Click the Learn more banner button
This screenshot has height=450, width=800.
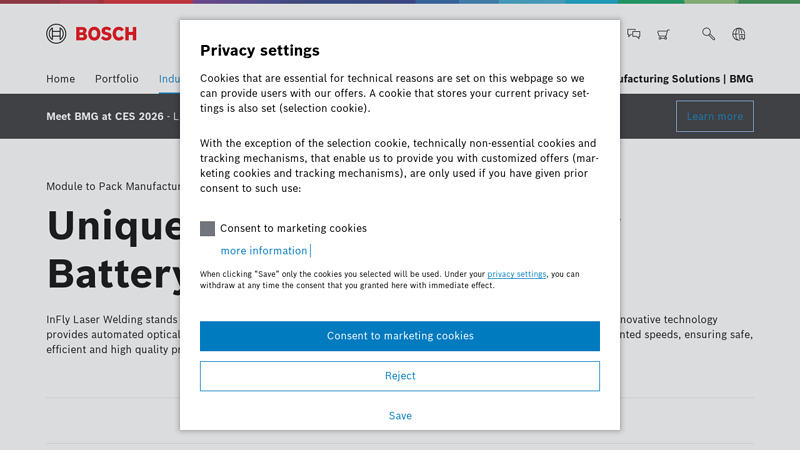(x=715, y=117)
